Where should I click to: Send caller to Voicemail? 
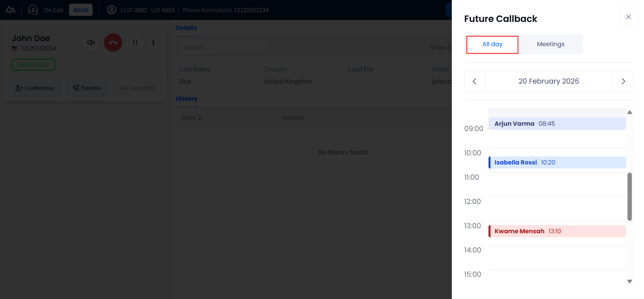138,88
